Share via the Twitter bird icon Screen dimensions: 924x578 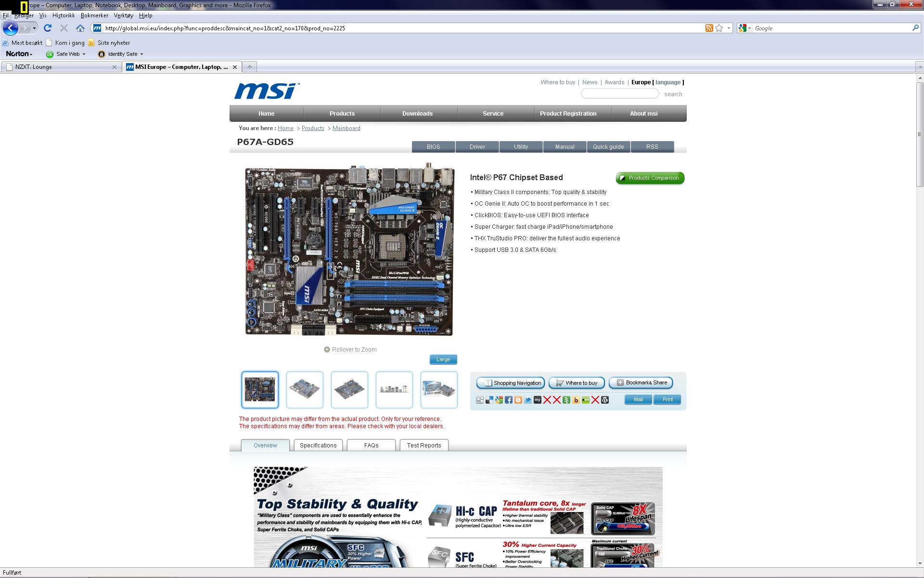[x=528, y=400]
